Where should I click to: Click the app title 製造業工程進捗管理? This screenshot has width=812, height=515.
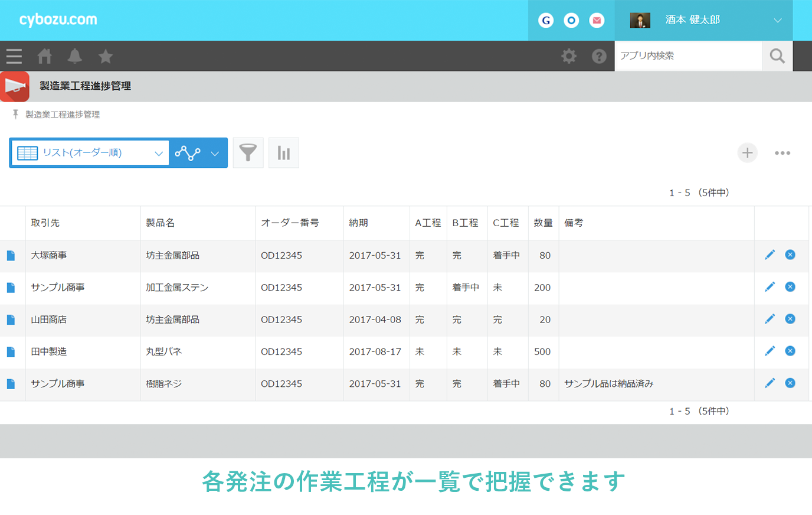pyautogui.click(x=85, y=86)
